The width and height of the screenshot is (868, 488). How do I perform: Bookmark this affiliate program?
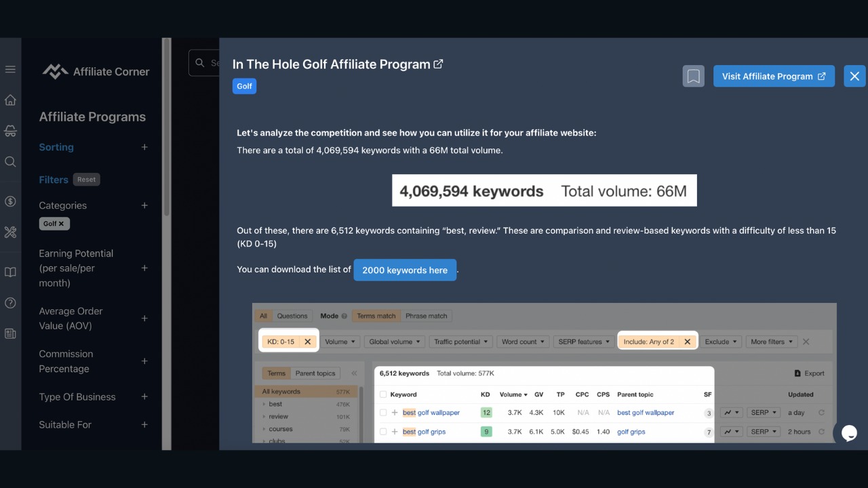[693, 76]
